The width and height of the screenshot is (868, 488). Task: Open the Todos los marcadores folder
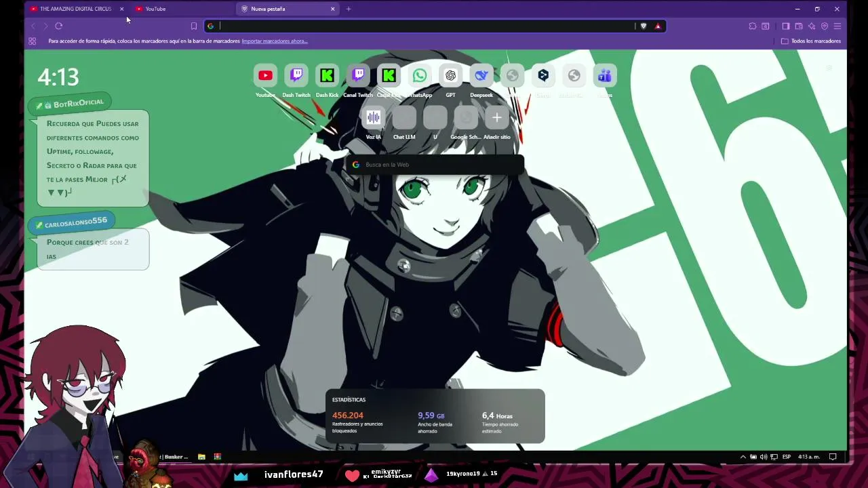click(811, 41)
